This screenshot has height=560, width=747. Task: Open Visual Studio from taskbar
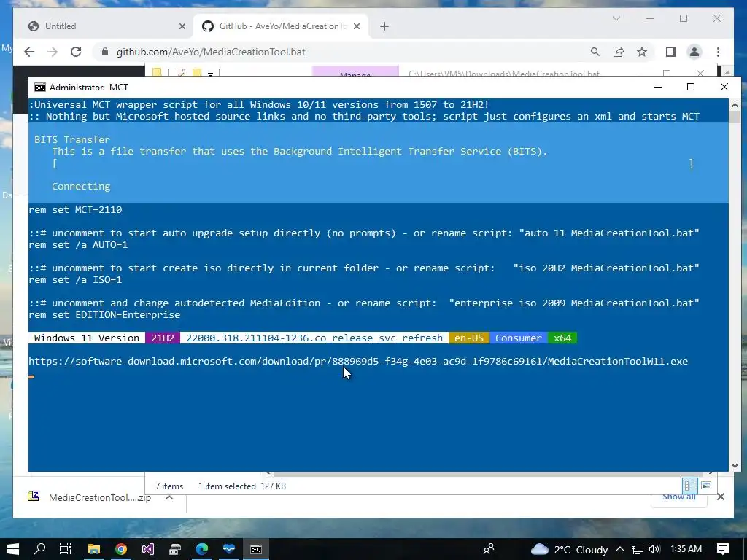point(147,549)
